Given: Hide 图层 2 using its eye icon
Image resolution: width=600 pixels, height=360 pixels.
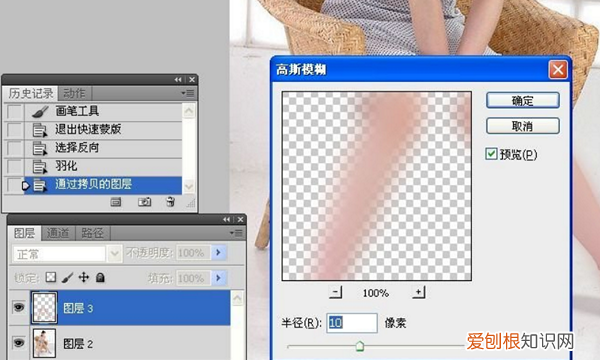Looking at the screenshot, I should point(19,343).
